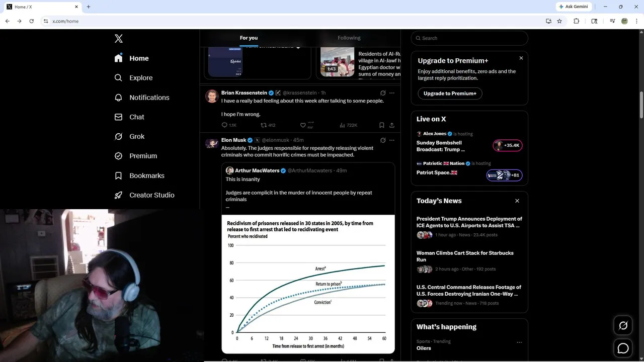This screenshot has height=362, width=644.
Task: Open Explore in sidebar
Action: (133, 78)
